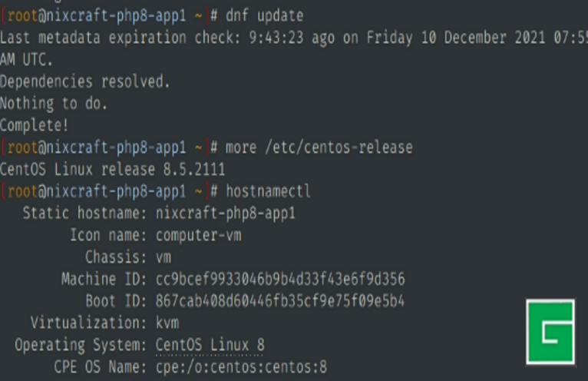Click the 'more /etc/centos-release' command
This screenshot has height=381, width=588.
[319, 147]
